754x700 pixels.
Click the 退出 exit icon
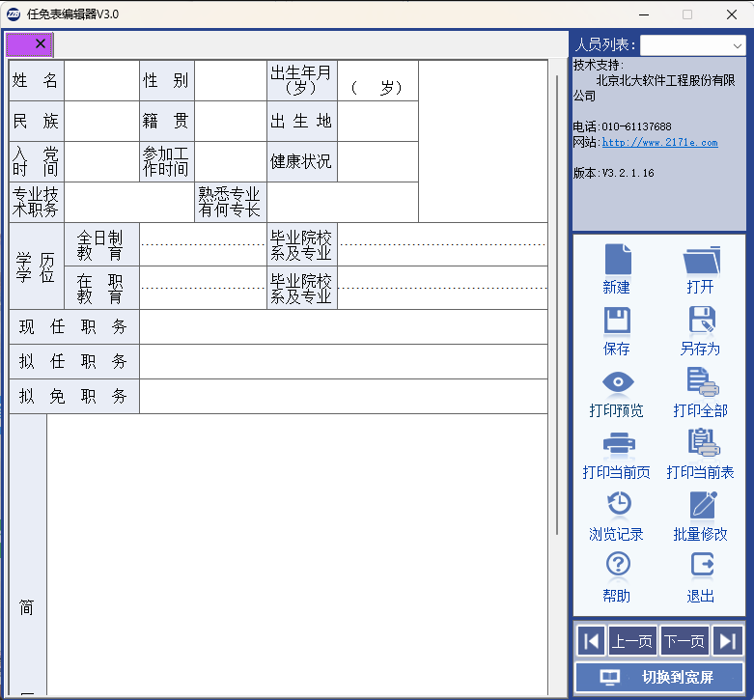click(702, 565)
